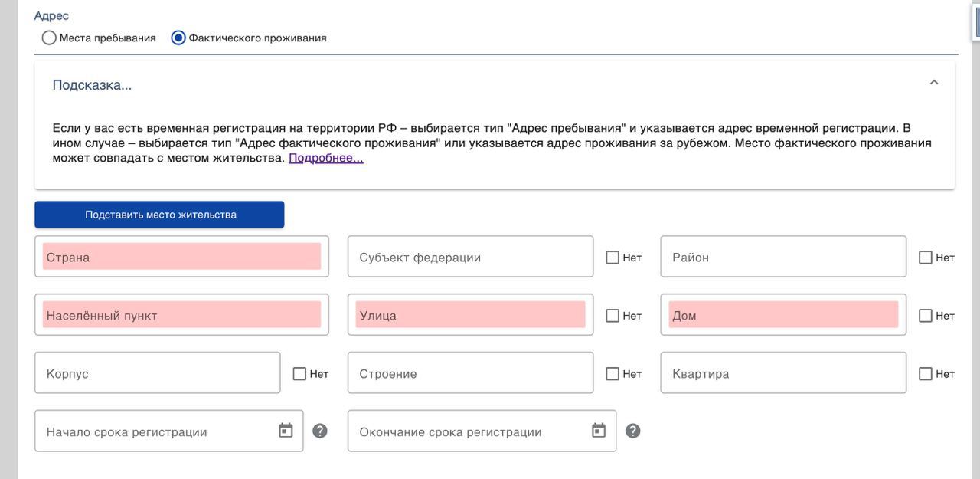
Task: Check Нет next to Субъект федерации
Action: pyautogui.click(x=612, y=258)
